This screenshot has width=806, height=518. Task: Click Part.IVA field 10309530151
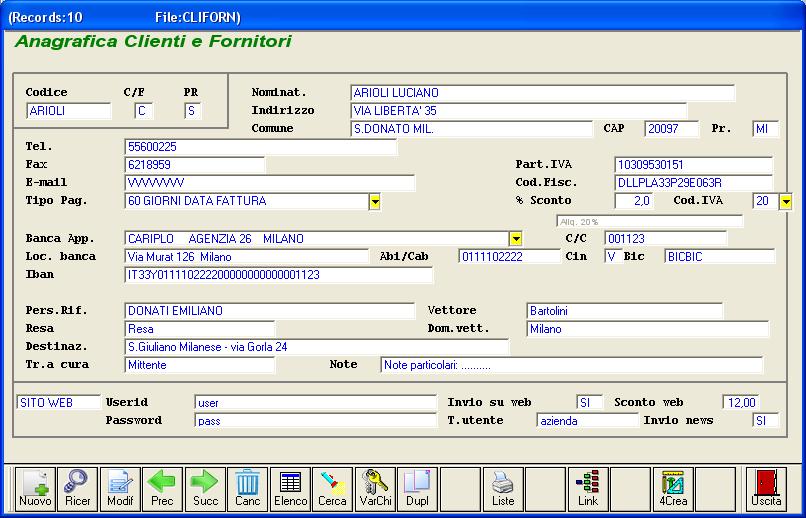pyautogui.click(x=693, y=165)
